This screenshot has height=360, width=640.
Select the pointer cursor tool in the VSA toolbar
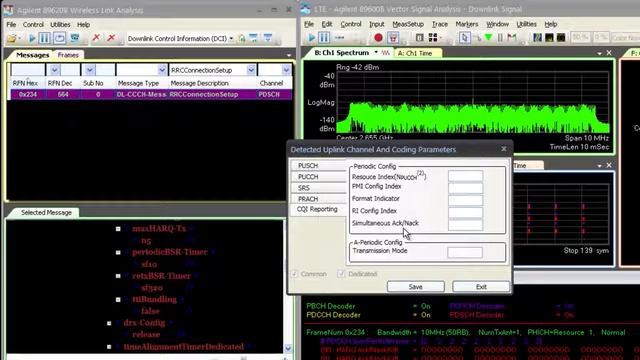pos(464,38)
